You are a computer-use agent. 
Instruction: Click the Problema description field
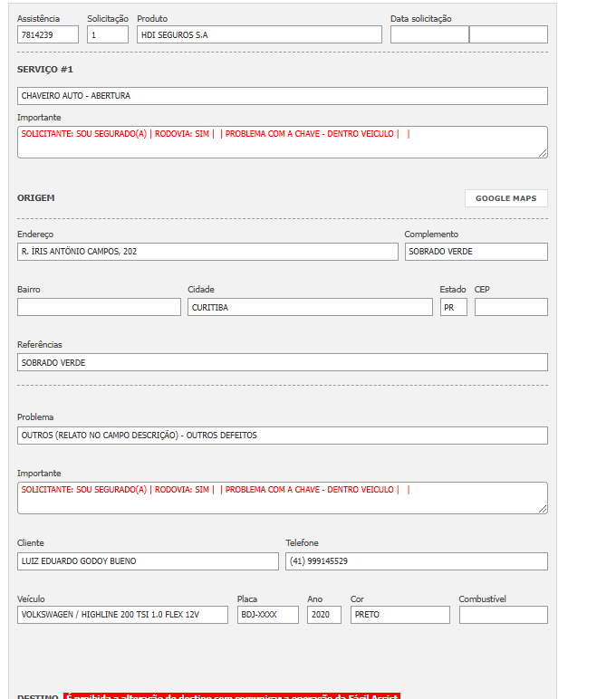pos(282,436)
